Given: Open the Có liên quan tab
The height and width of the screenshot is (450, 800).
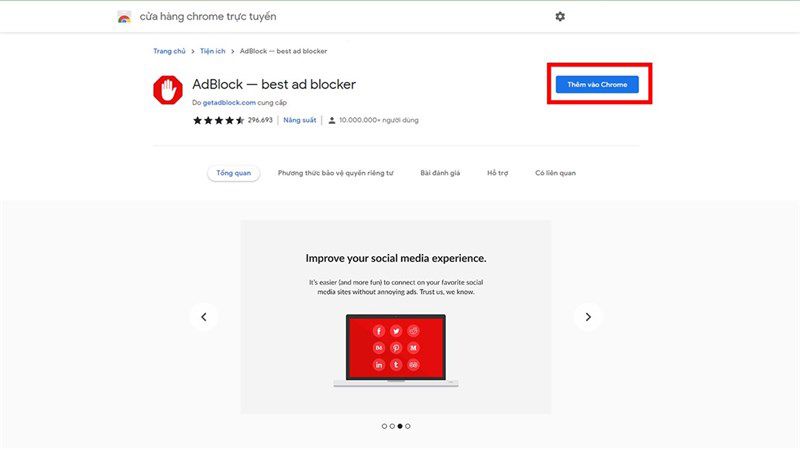Looking at the screenshot, I should coord(555,173).
